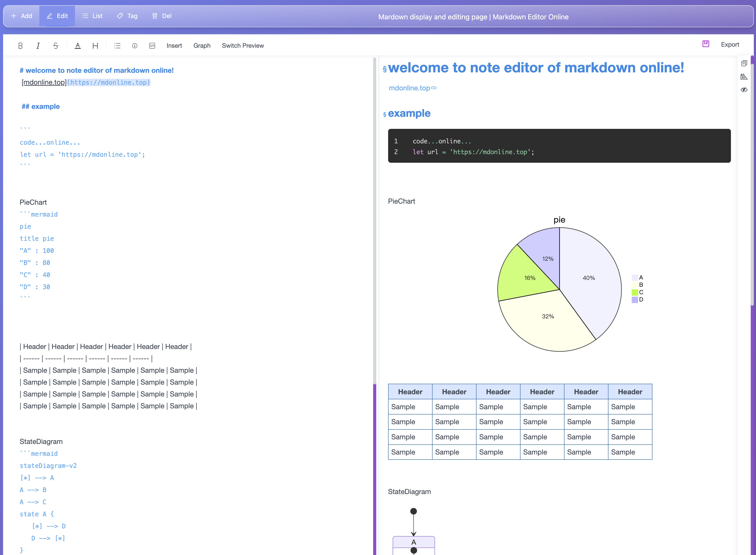The image size is (756, 555).
Task: Switch to the List tab
Action: (x=92, y=16)
